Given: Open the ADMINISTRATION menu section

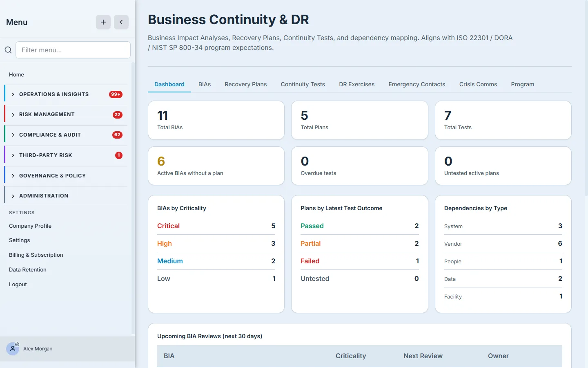Looking at the screenshot, I should (x=66, y=196).
